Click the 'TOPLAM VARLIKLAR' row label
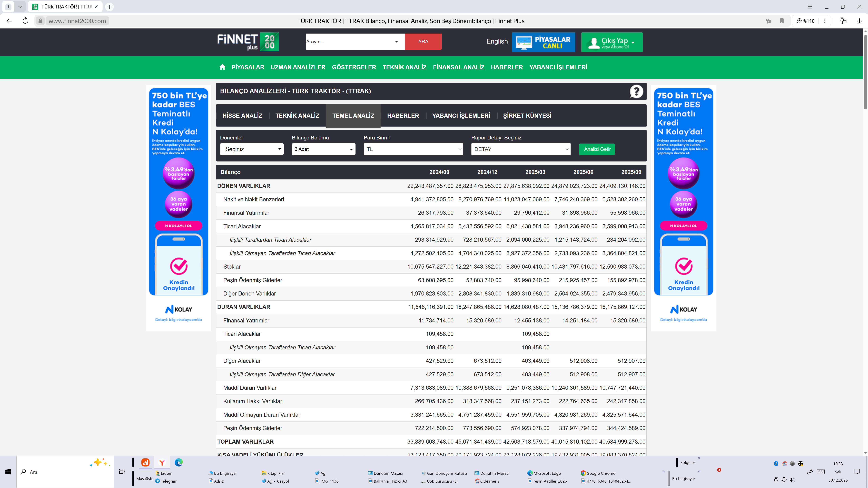The width and height of the screenshot is (868, 488). tap(245, 442)
